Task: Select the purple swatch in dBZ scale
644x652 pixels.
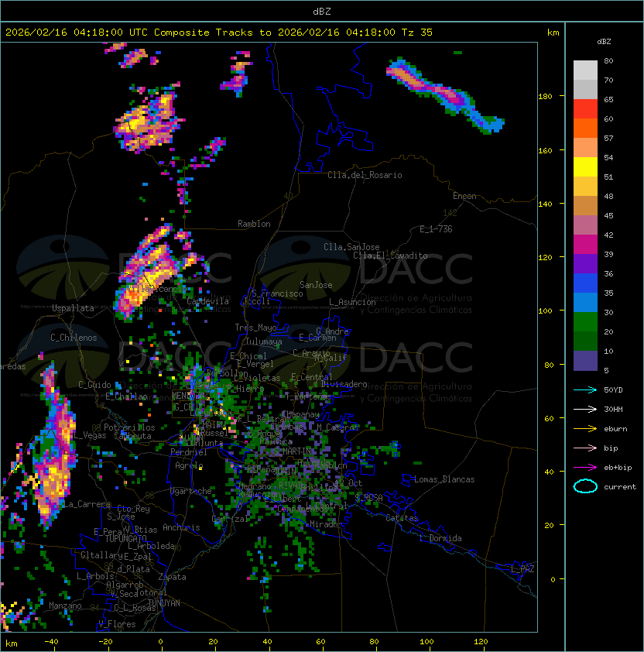Action: [585, 264]
